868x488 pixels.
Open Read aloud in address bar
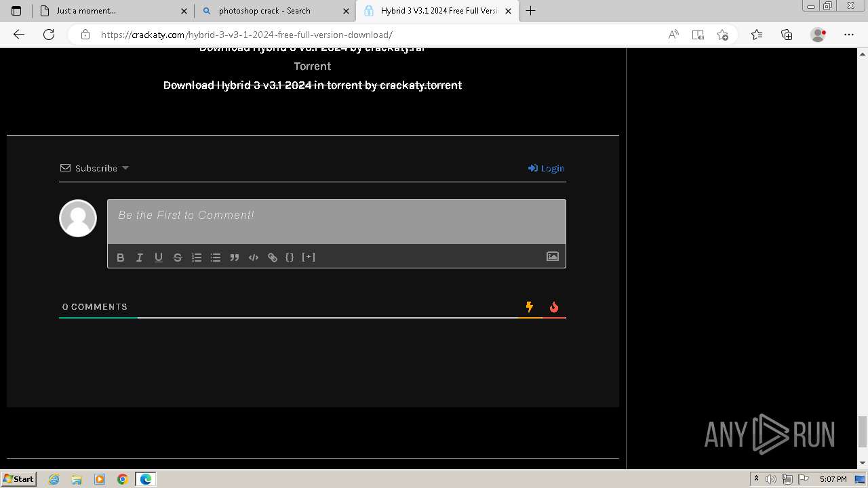(x=673, y=35)
